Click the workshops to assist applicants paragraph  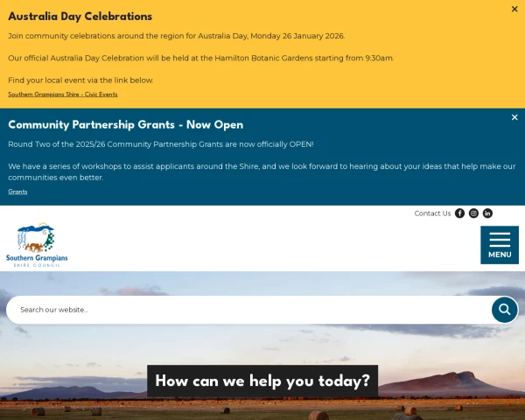tap(262, 171)
